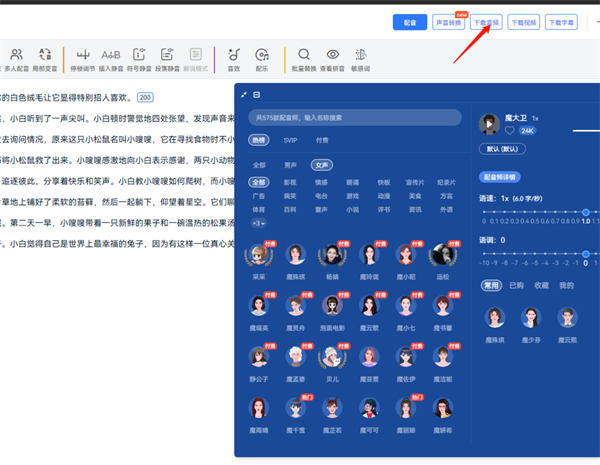Click the heart favorite icon under 魔大卫

tap(510, 131)
